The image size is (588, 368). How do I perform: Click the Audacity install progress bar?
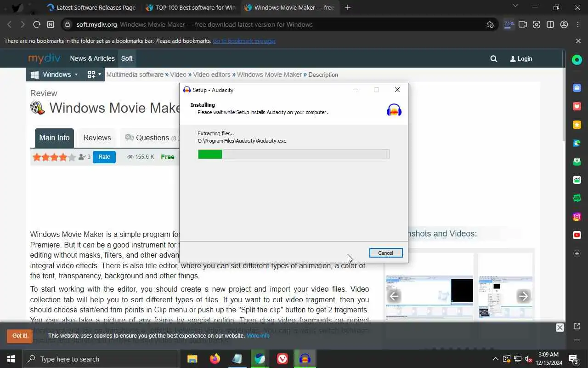tap(294, 155)
